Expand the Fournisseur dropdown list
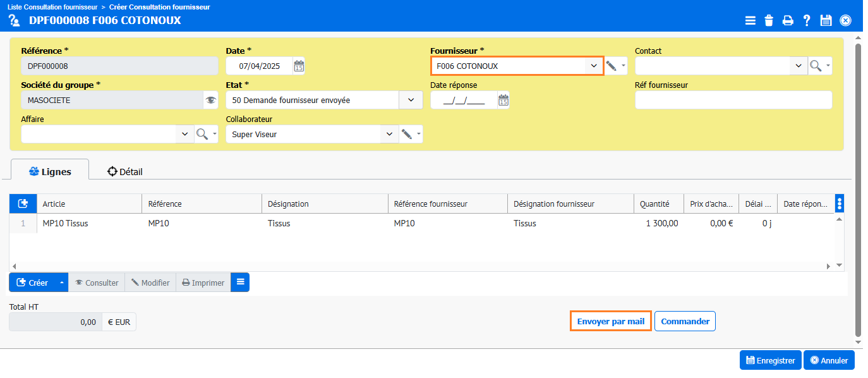The image size is (868, 378). pos(593,66)
